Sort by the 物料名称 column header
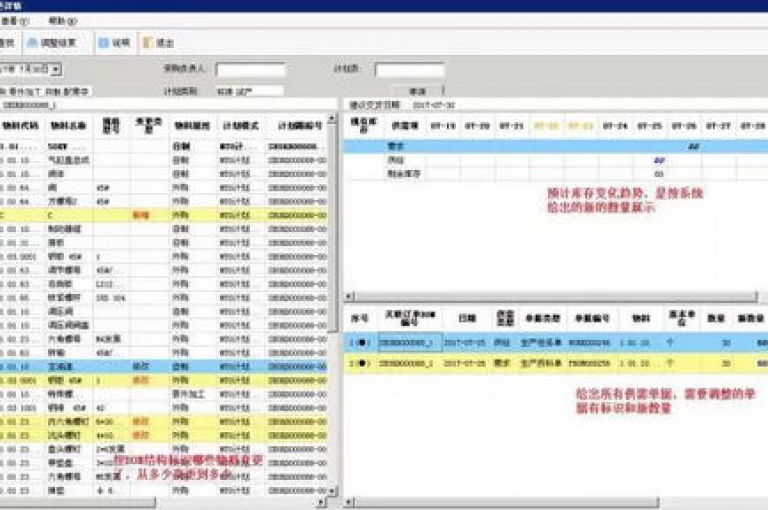 (x=69, y=126)
